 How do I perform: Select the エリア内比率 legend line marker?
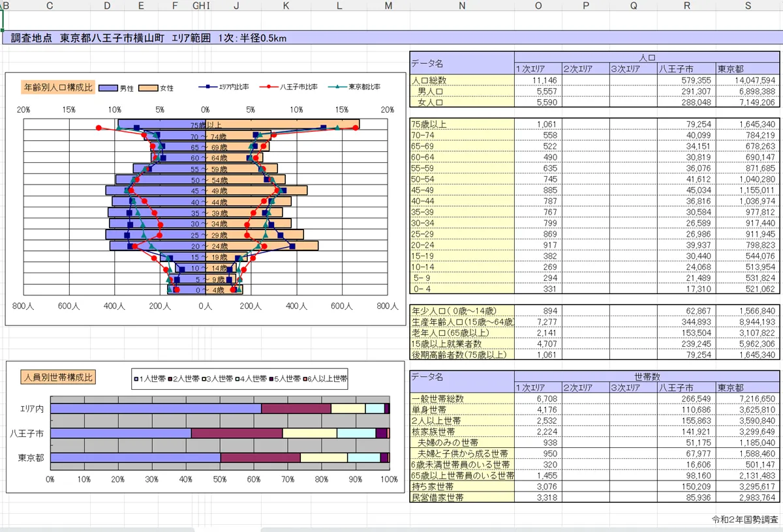coord(207,87)
